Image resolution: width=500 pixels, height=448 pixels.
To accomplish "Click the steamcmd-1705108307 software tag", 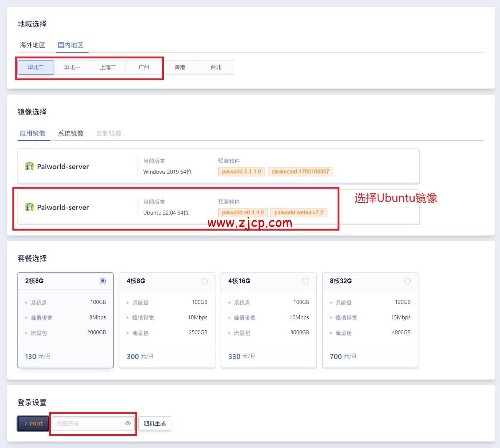I will [x=300, y=171].
